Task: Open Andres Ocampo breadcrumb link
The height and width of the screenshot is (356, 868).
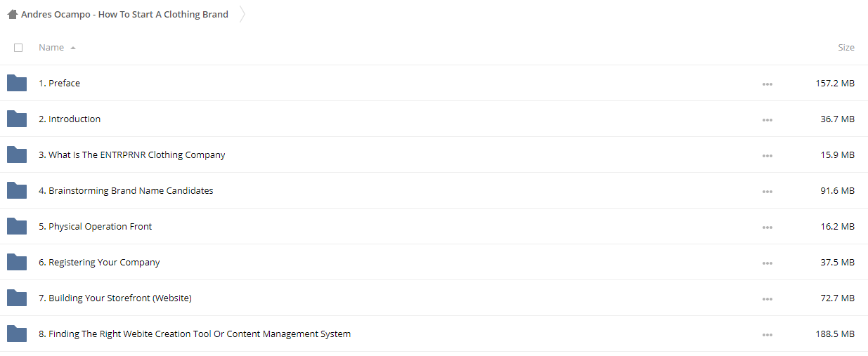Action: [124, 14]
